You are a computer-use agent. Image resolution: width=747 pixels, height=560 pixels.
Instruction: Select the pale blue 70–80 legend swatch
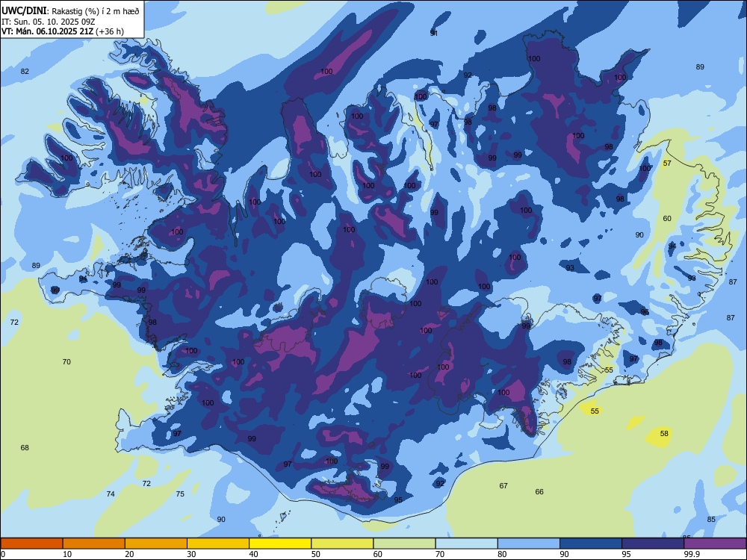click(x=466, y=544)
